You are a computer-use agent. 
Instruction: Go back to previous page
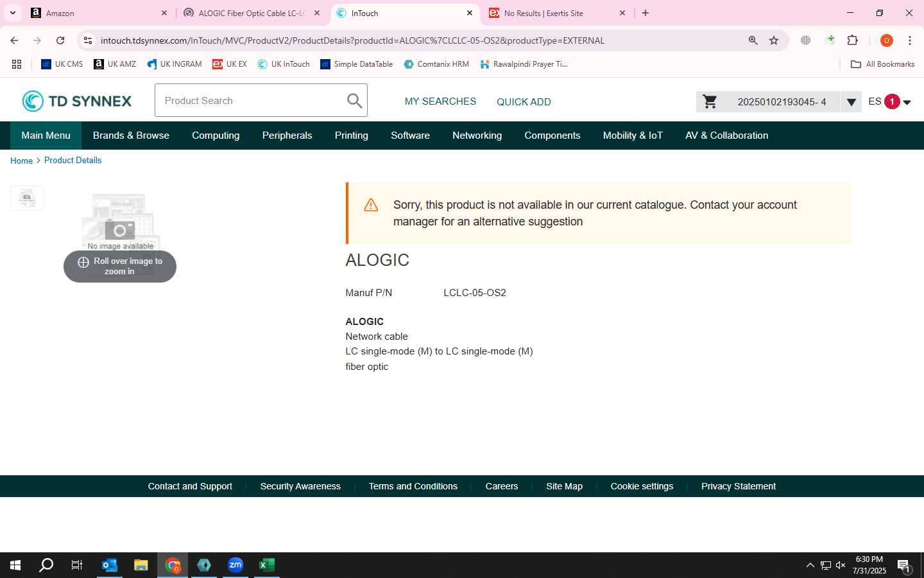tap(14, 40)
